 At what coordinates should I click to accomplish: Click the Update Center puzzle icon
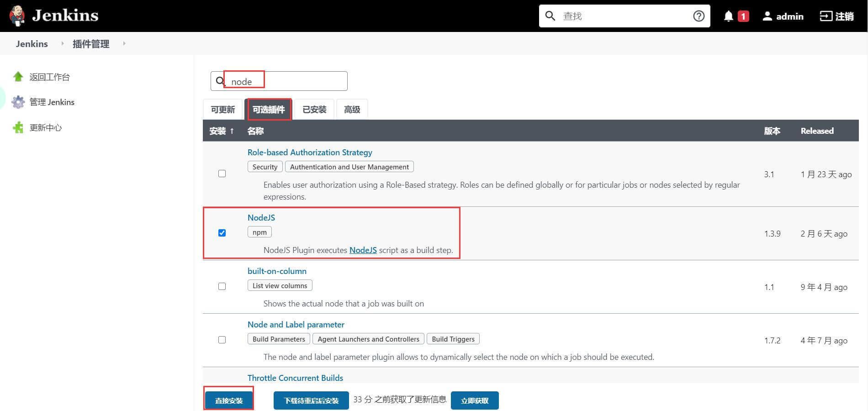[x=18, y=127]
